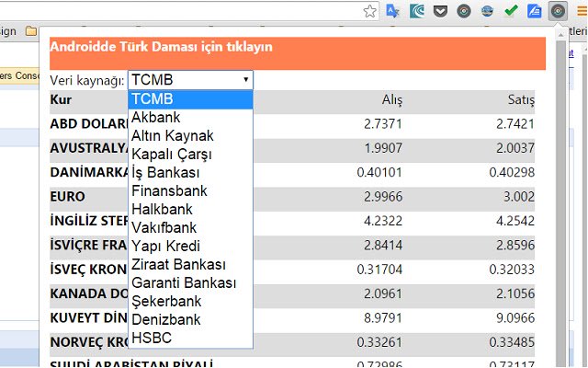The width and height of the screenshot is (588, 368).
Task: Click Euro sell rate 3.002
Action: tap(519, 197)
